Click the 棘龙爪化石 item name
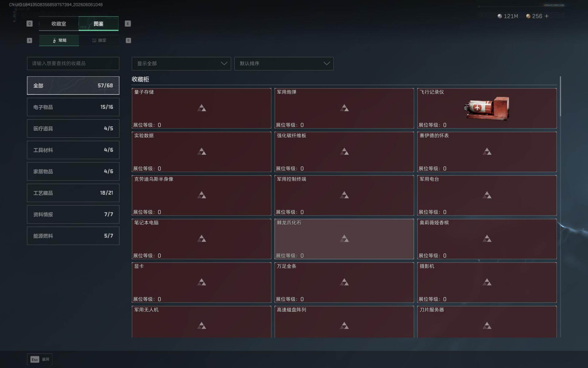The image size is (588, 368). pyautogui.click(x=289, y=223)
